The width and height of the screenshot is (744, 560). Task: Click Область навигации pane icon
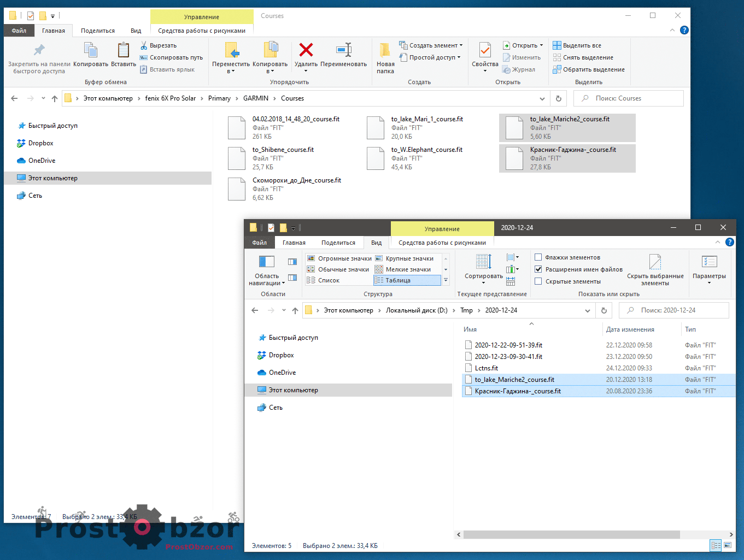click(x=266, y=262)
